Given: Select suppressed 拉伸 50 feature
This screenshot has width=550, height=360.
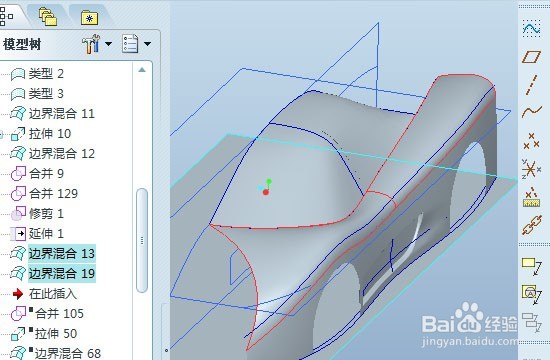Looking at the screenshot, I should coord(56,334).
